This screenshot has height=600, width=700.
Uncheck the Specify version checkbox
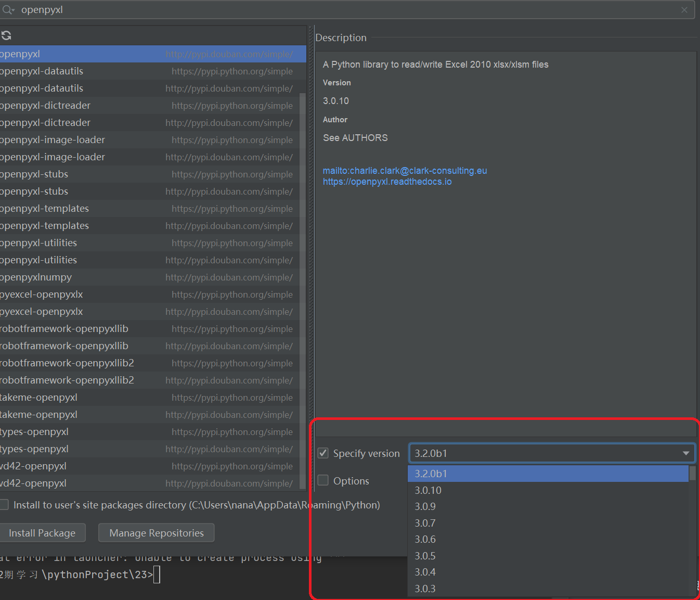click(x=323, y=453)
